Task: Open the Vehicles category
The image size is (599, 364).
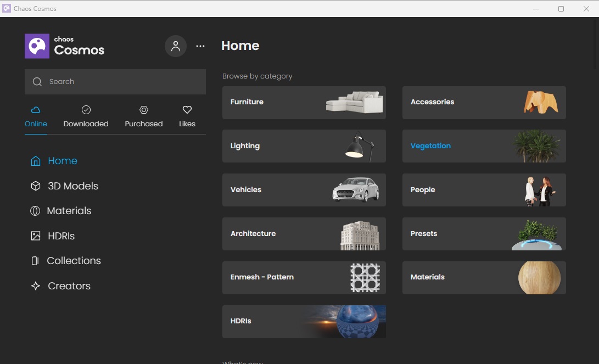Action: [x=304, y=190]
